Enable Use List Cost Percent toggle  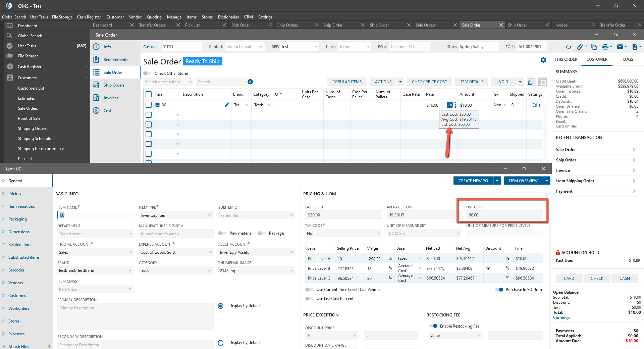coord(309,299)
